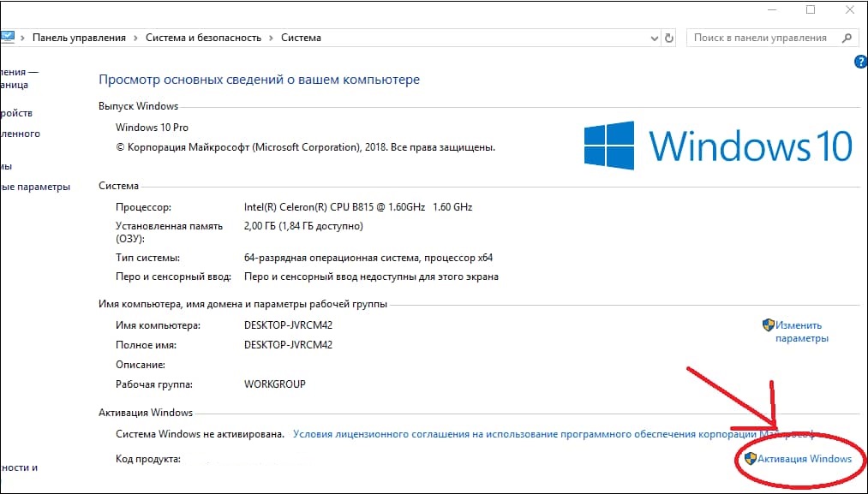This screenshot has width=868, height=494.
Task: Click DESKTOP-JVRCM42 next to Имя компьютера
Action: [288, 325]
